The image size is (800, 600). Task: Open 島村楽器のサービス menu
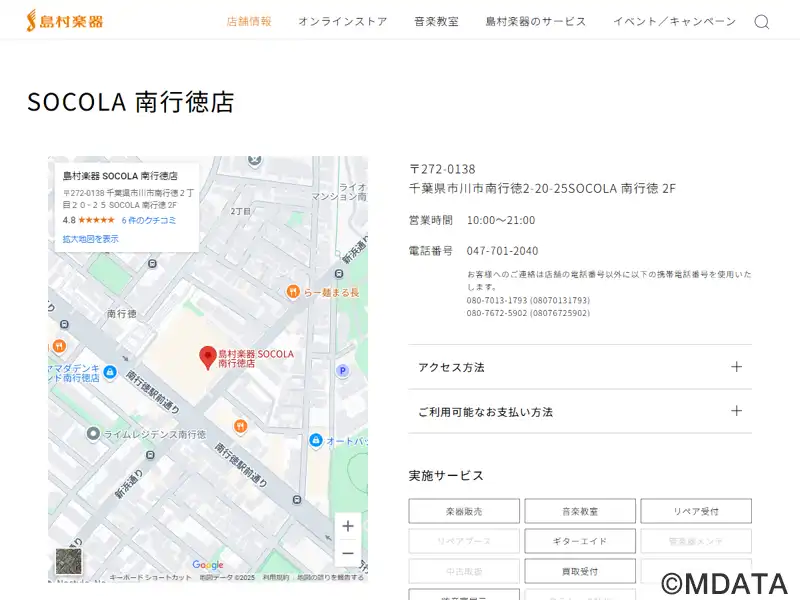(x=536, y=21)
